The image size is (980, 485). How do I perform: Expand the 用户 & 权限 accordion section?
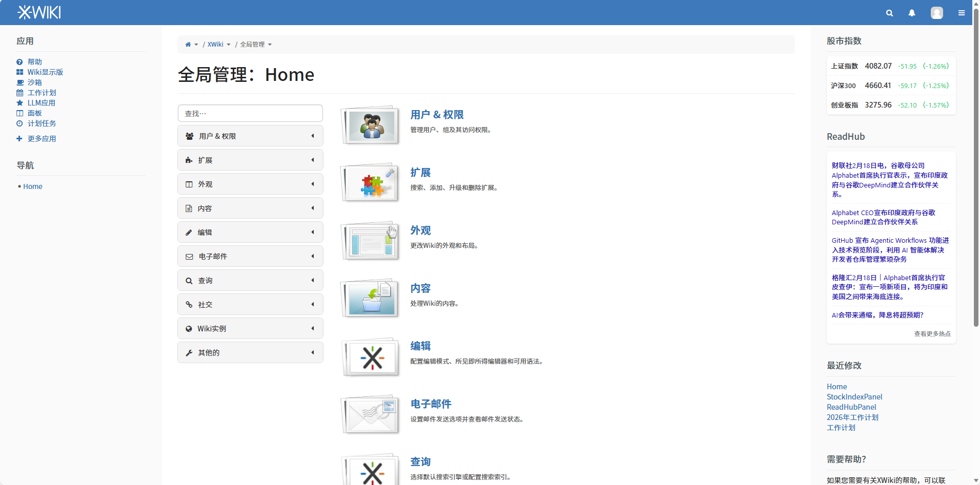click(250, 135)
